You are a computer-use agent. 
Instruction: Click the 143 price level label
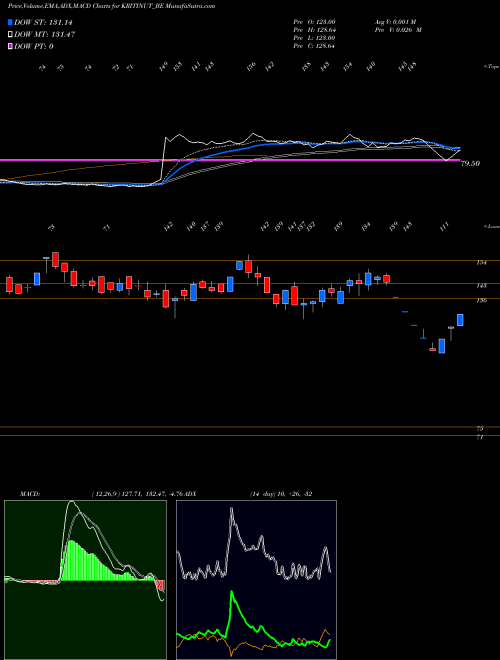(x=481, y=286)
